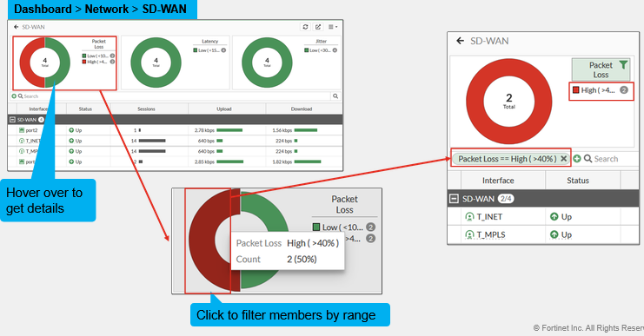Image resolution: width=644 pixels, height=336 pixels.
Task: Click the port2 interface icon
Action: tap(22, 130)
